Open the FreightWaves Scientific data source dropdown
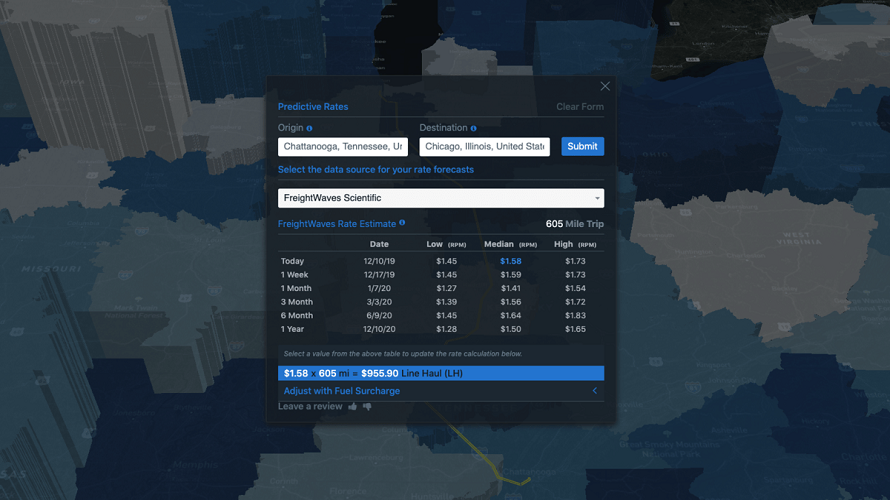 (441, 198)
